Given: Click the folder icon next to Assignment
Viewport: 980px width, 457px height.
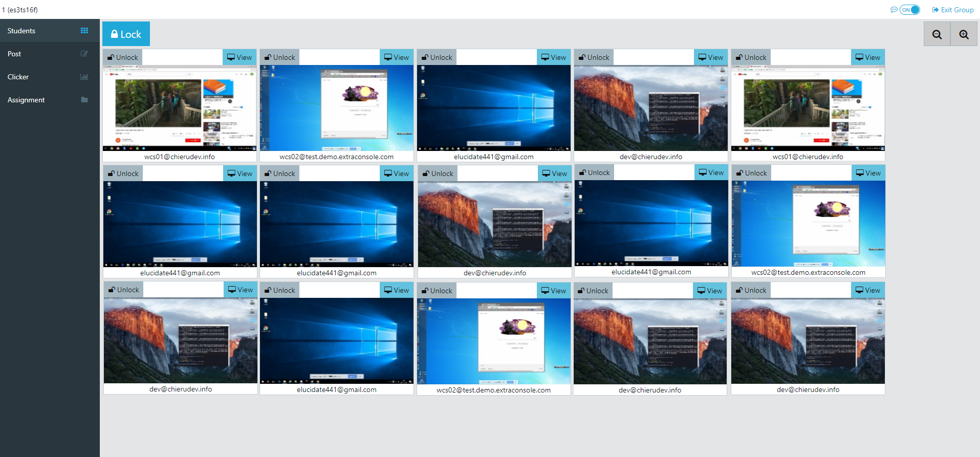Looking at the screenshot, I should coord(84,100).
